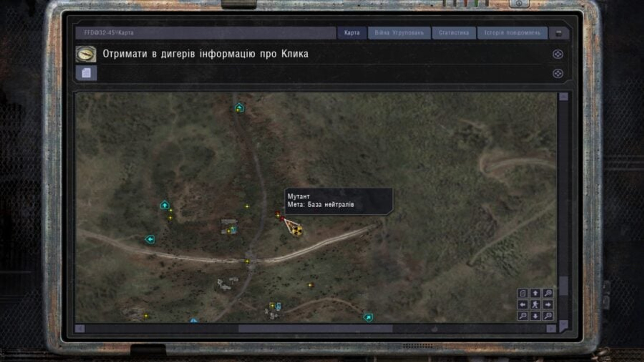Pan the map up with the up arrow
The image size is (644, 362).
[535, 293]
